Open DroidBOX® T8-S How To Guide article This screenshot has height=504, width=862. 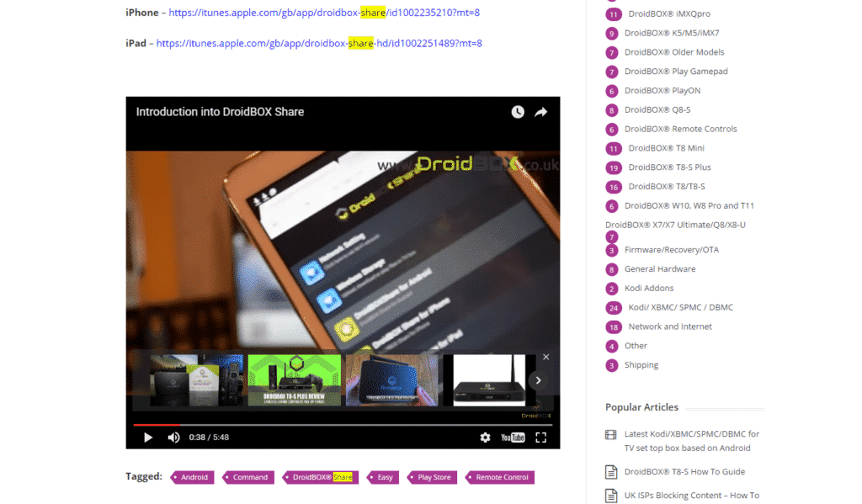[x=684, y=472]
